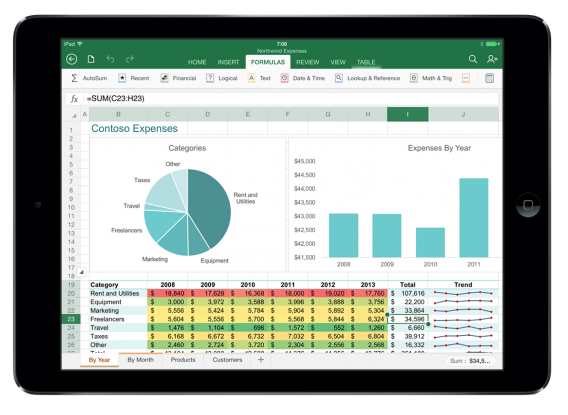Select column J header

click(463, 114)
